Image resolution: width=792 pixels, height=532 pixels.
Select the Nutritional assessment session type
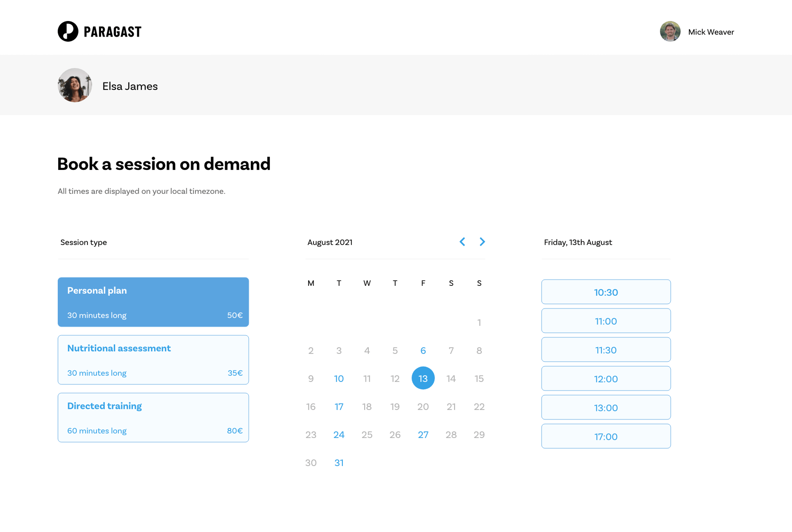tap(153, 359)
